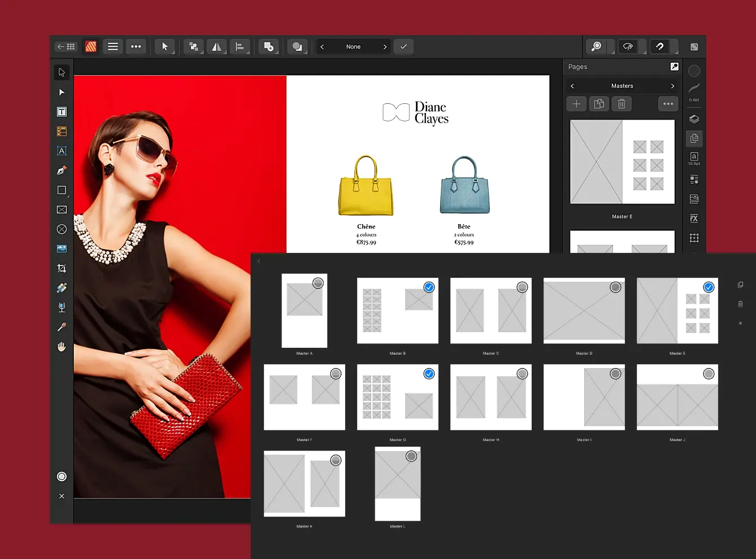This screenshot has height=559, width=756.
Task: Deselect the checked Master G circle
Action: pyautogui.click(x=429, y=374)
